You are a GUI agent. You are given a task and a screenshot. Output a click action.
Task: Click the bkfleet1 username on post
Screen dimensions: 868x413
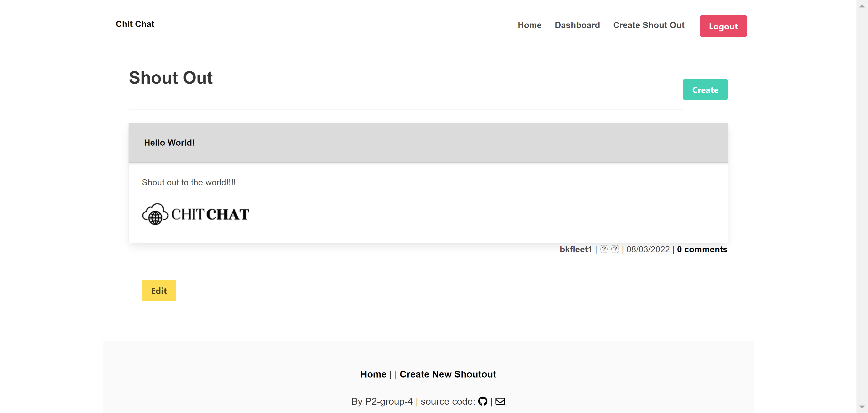575,249
